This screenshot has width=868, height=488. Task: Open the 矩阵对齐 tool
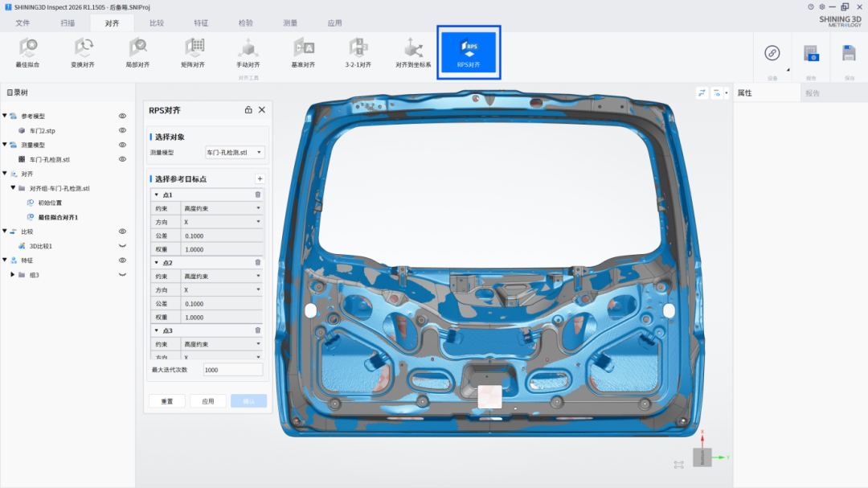tap(193, 53)
